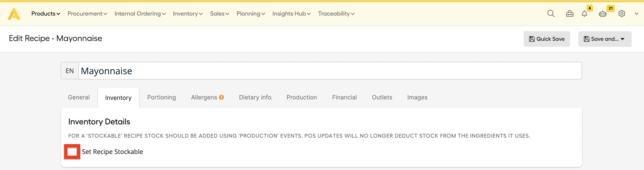This screenshot has width=644, height=170.
Task: Expand the account chevron at top right
Action: click(x=636, y=14)
